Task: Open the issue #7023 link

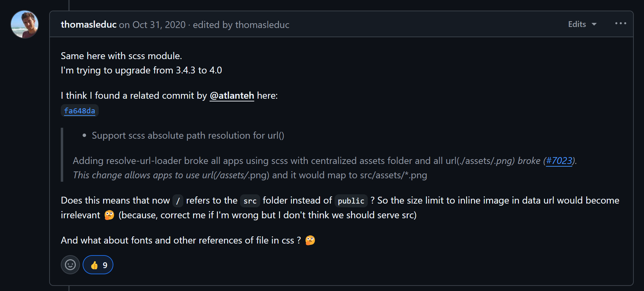Action: 559,161
